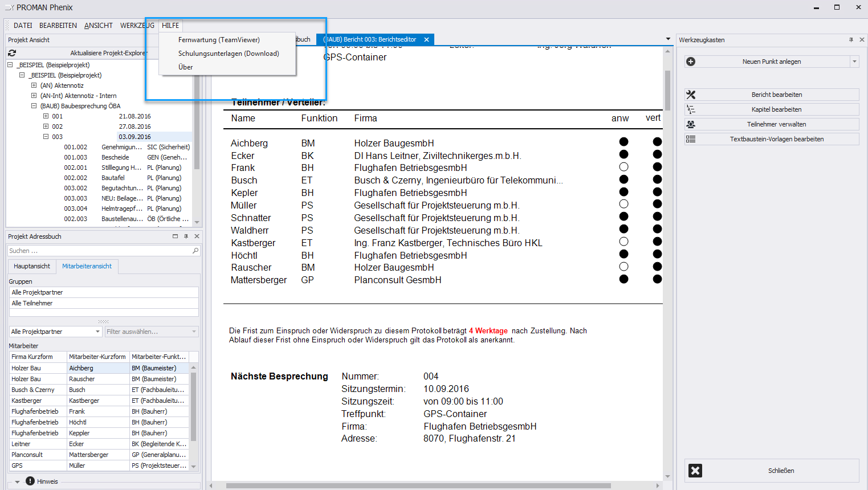Close the Projekt Adressbuch panel
The height and width of the screenshot is (490, 868).
(197, 236)
